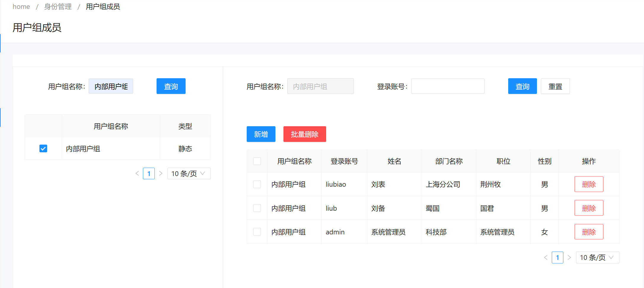
Task: Uncheck the 内部用户组 row checkbox in left table
Action: coord(43,148)
